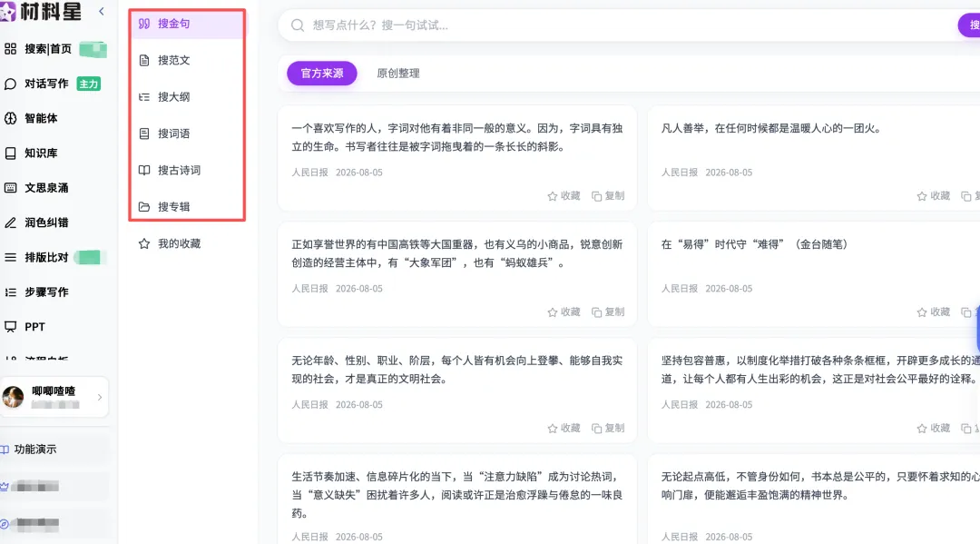Screen dimensions: 980x544
Task: Collapse the sidebar with the left chevron
Action: [x=102, y=11]
